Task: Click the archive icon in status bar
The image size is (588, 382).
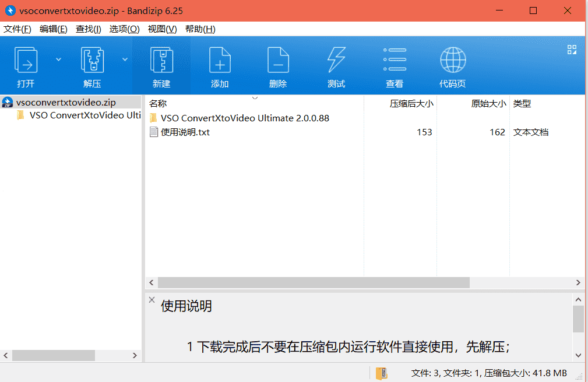Action: coord(381,373)
